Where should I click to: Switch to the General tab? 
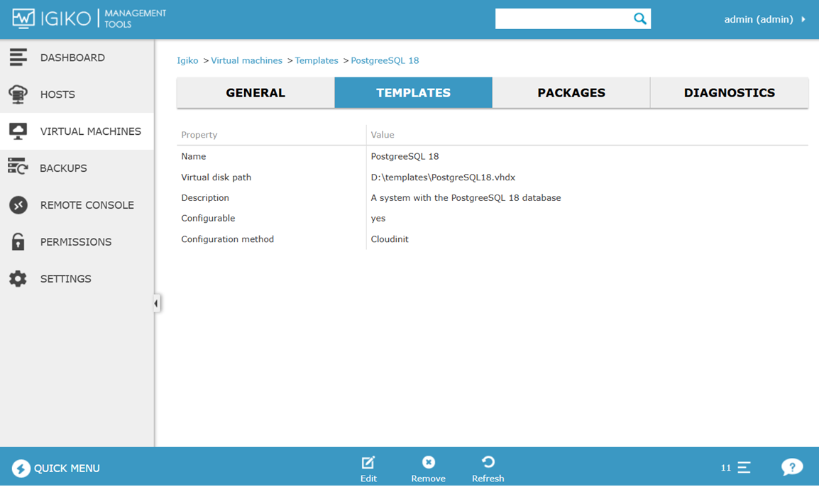click(x=255, y=93)
